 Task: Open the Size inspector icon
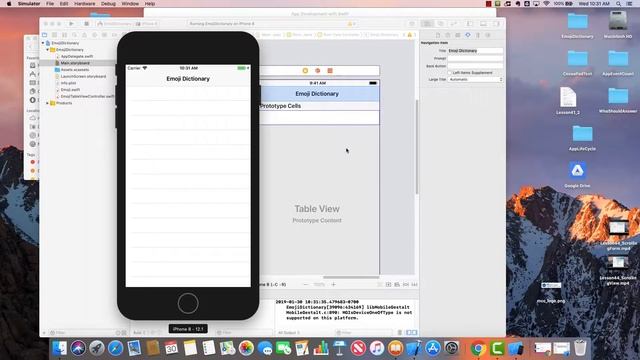(x=478, y=35)
